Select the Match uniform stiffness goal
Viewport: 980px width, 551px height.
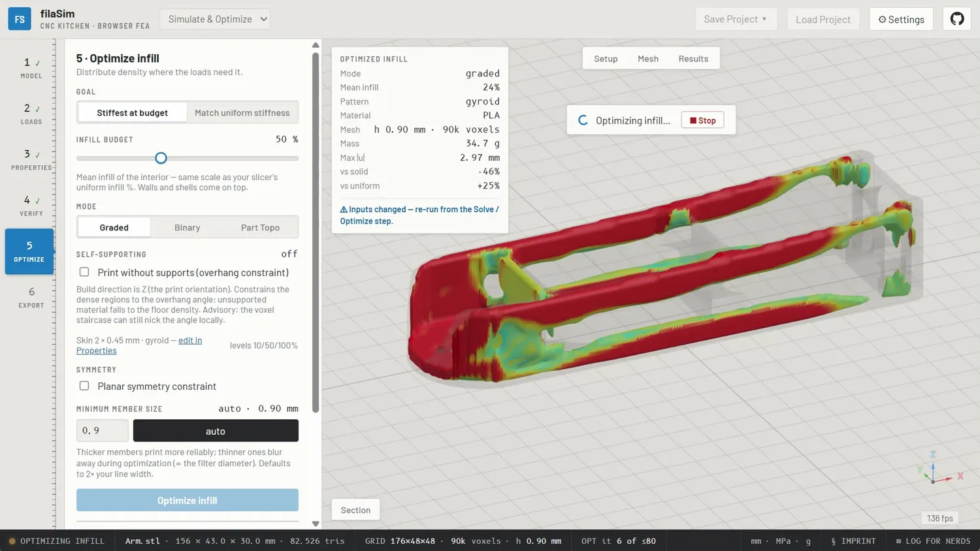click(x=242, y=112)
